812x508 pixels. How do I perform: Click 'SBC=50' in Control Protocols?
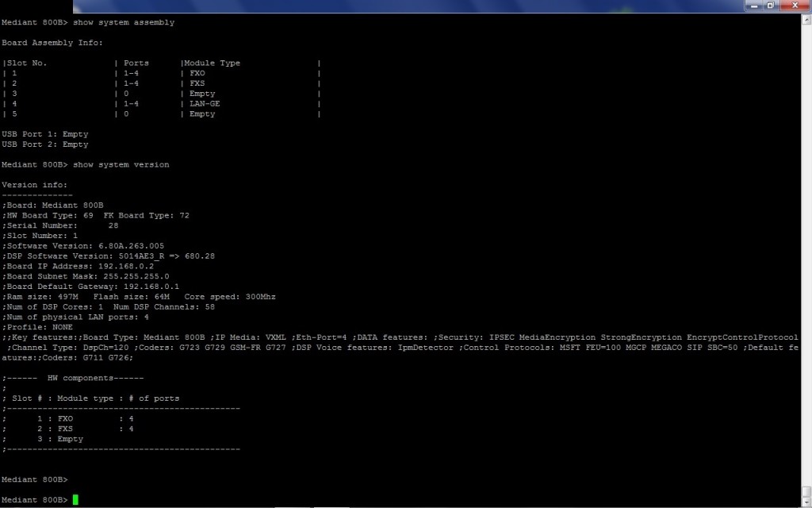(x=722, y=348)
